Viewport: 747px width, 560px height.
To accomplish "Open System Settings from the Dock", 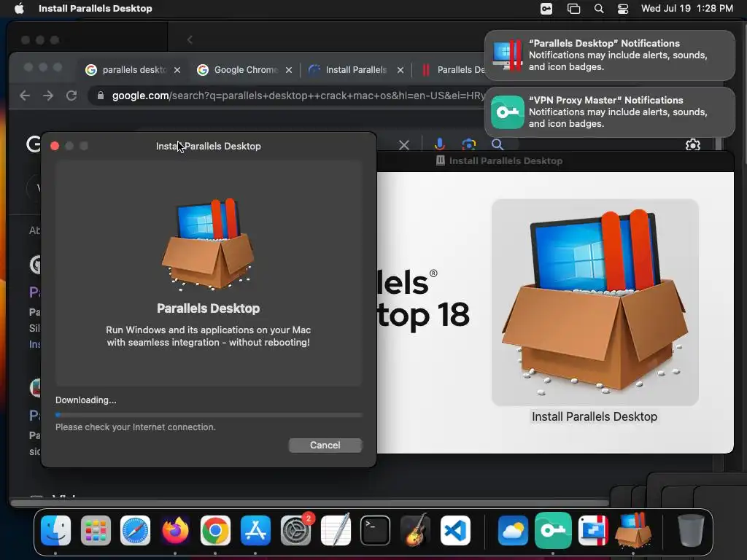I will coord(295,531).
